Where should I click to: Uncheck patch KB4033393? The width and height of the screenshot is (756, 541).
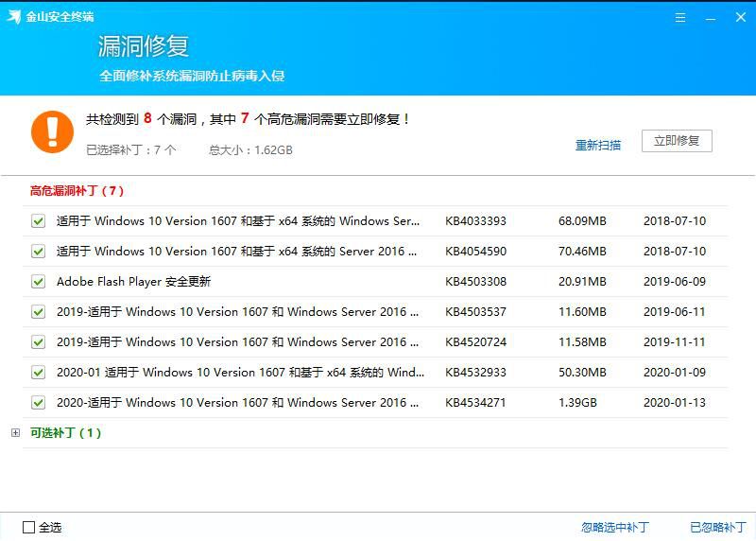tap(38, 221)
